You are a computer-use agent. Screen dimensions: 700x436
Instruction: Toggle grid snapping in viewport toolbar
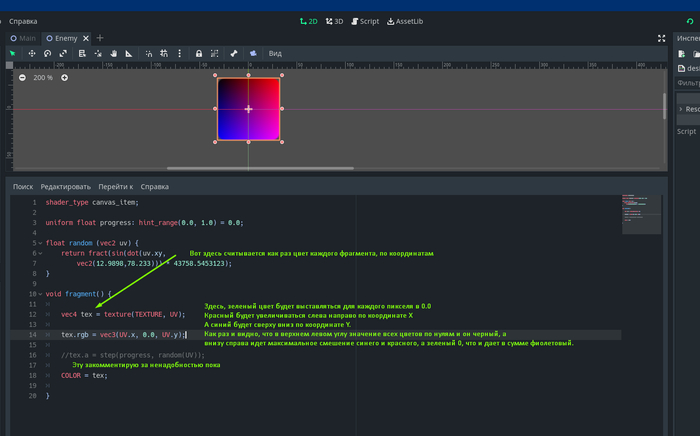tap(162, 53)
